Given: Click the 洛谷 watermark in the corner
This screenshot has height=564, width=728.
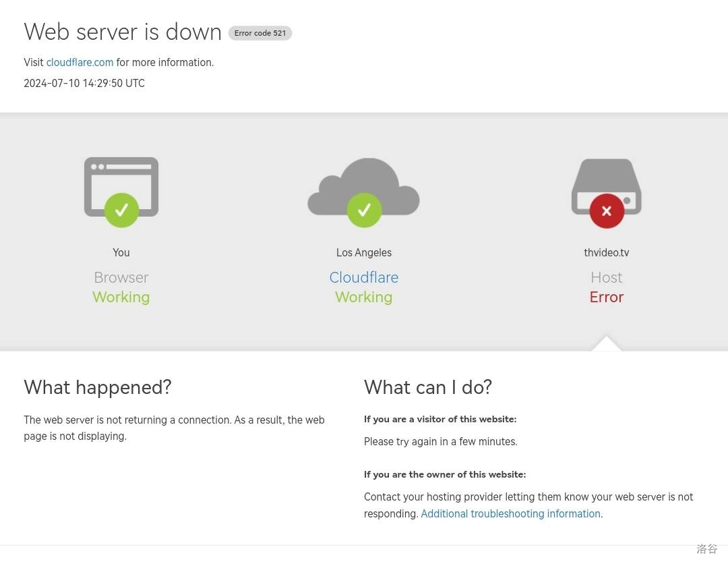Looking at the screenshot, I should pos(707,549).
